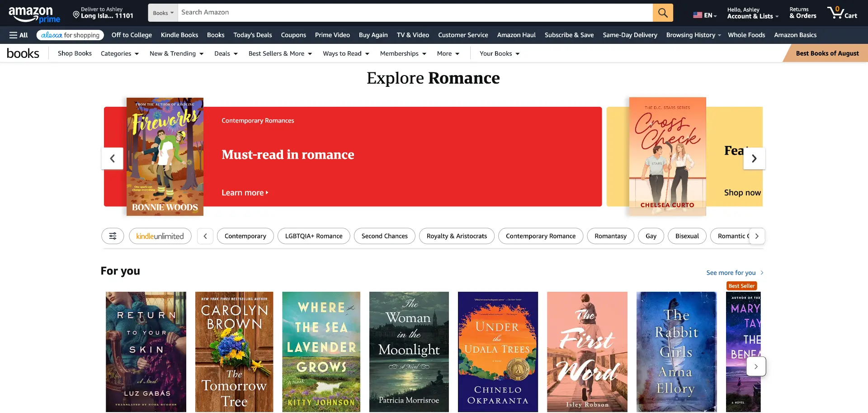This screenshot has width=868, height=413.
Task: Expand the Categories dropdown
Action: pos(120,53)
